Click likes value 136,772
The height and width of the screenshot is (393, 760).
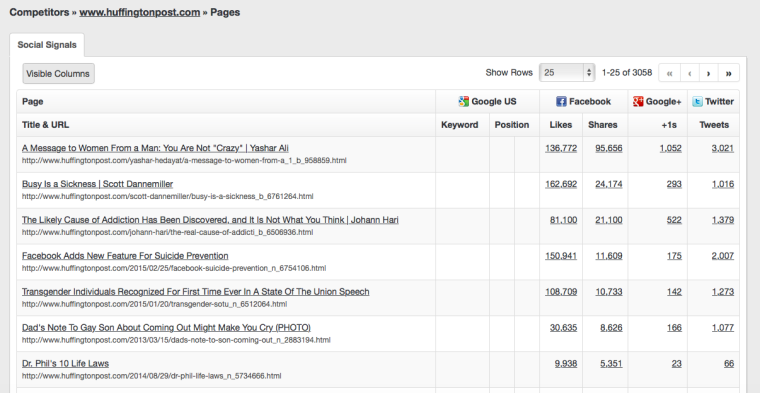(561, 148)
